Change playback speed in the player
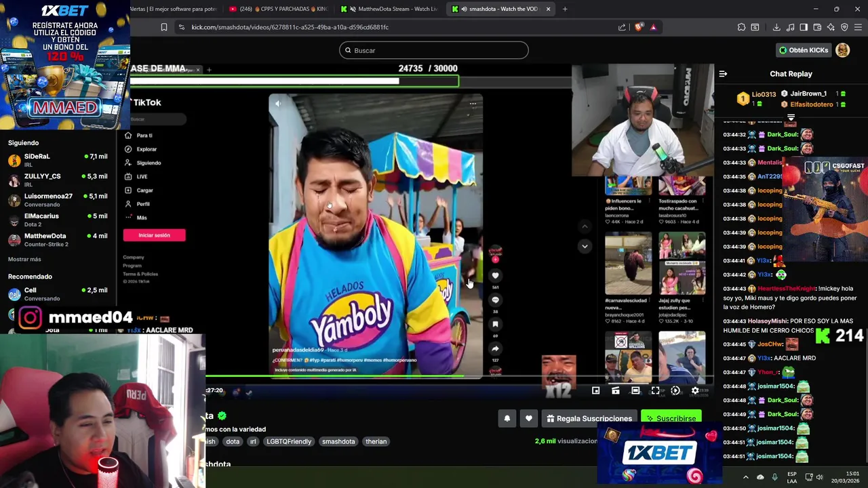The height and width of the screenshot is (488, 868). click(675, 390)
